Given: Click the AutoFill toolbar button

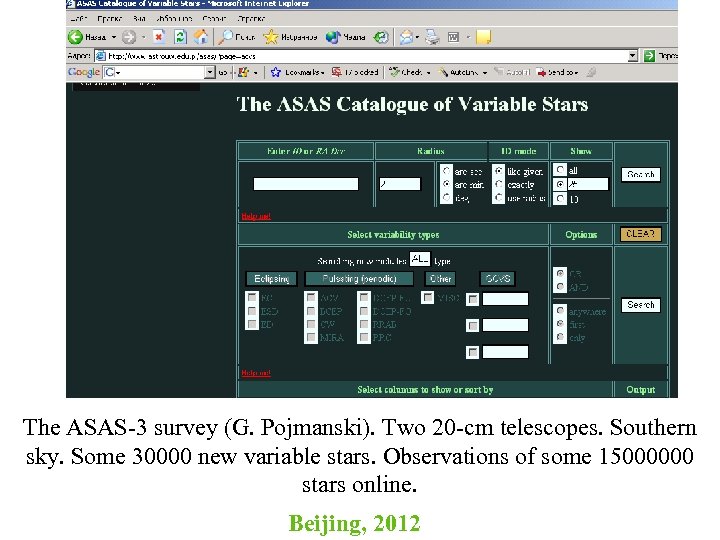Looking at the screenshot, I should pos(512,72).
